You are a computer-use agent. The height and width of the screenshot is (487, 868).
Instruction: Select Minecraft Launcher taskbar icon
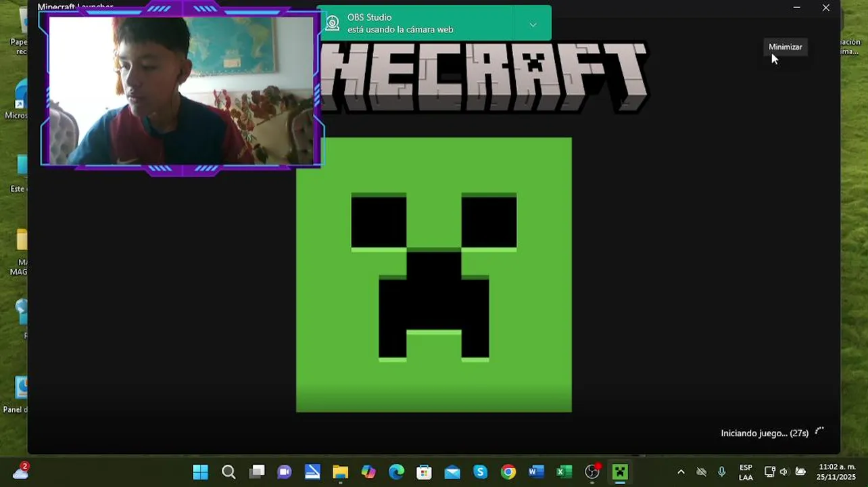(x=620, y=471)
